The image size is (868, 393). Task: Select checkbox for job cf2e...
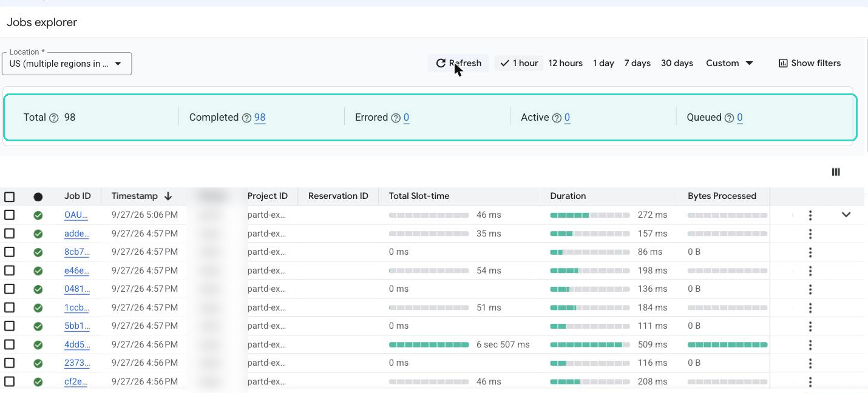click(9, 381)
